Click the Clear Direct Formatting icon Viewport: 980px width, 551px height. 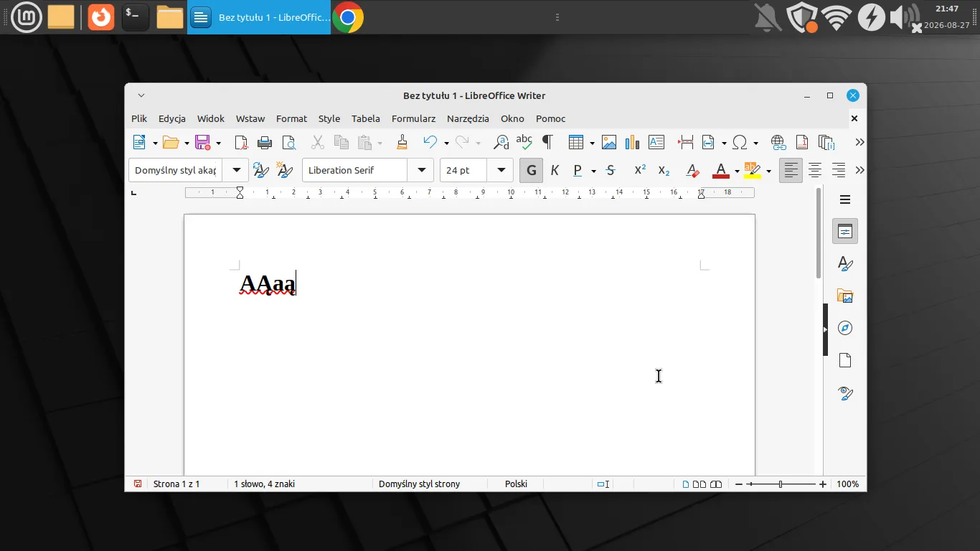pyautogui.click(x=692, y=171)
